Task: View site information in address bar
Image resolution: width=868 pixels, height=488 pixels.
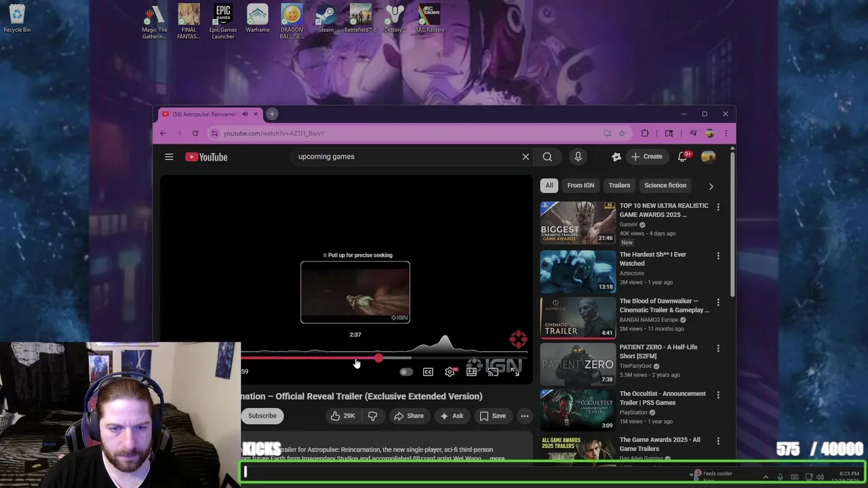Action: [214, 134]
